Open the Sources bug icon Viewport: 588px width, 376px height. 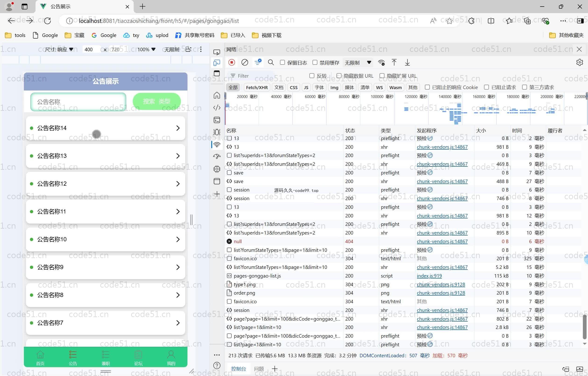[x=217, y=132]
